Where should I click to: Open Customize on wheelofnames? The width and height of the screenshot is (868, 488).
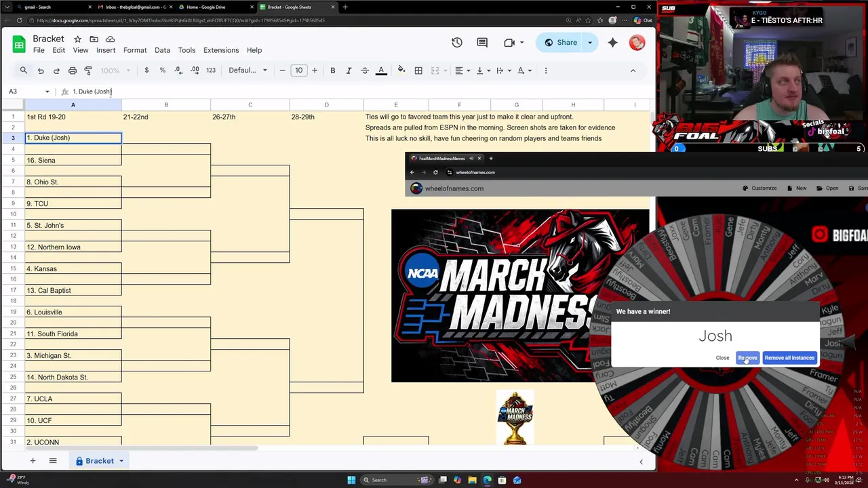pos(759,188)
